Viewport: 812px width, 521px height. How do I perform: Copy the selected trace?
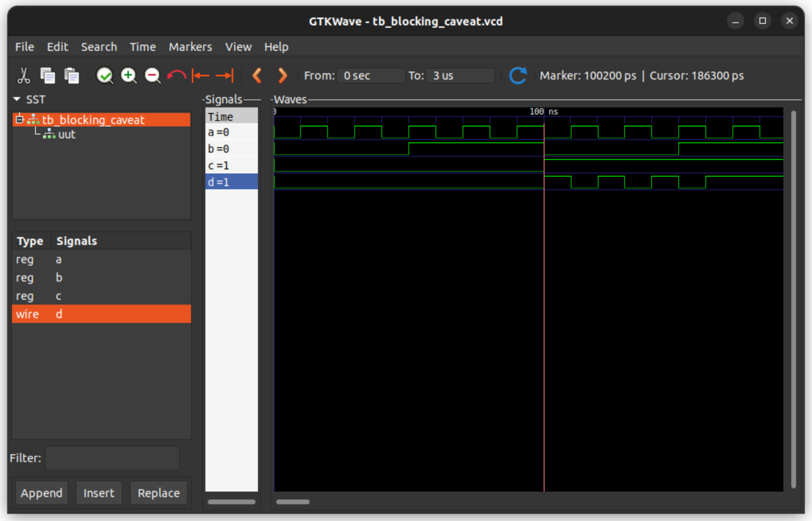(48, 75)
